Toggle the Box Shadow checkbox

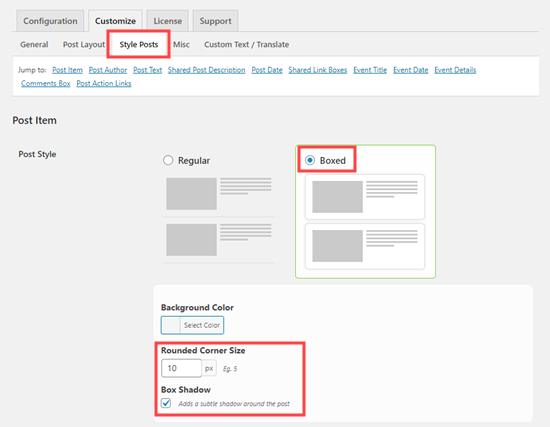pyautogui.click(x=166, y=403)
